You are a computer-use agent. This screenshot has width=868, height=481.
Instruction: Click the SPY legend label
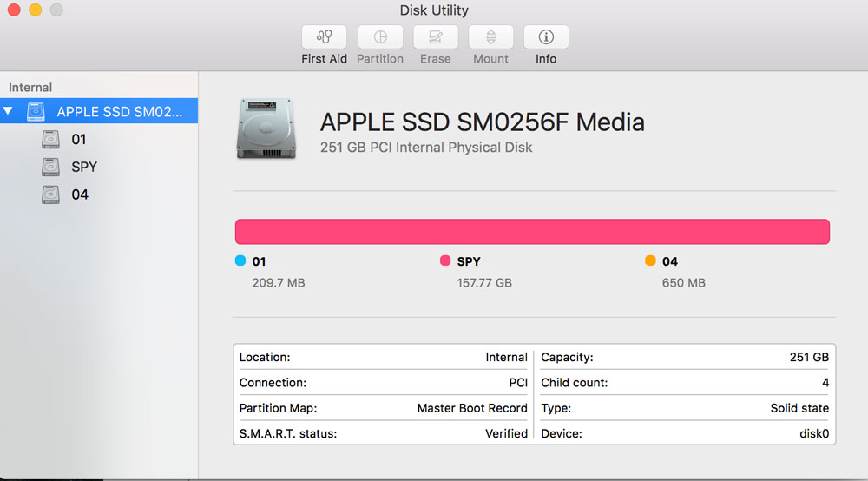[x=469, y=261]
